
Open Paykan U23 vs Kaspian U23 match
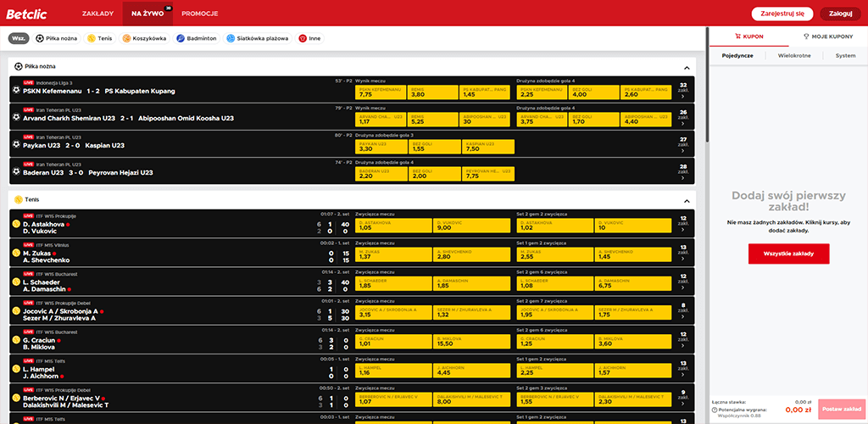(x=74, y=145)
